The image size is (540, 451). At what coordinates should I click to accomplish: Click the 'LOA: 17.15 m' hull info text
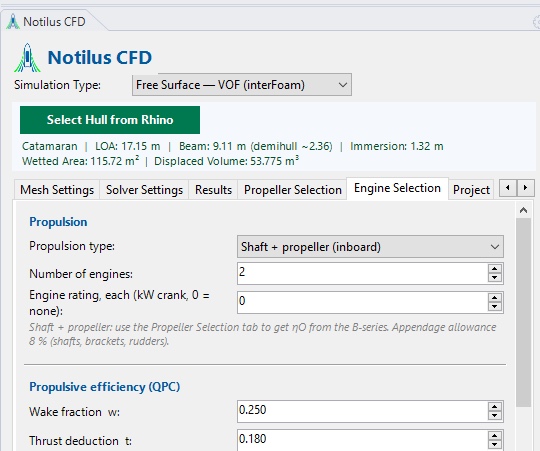pos(128,146)
